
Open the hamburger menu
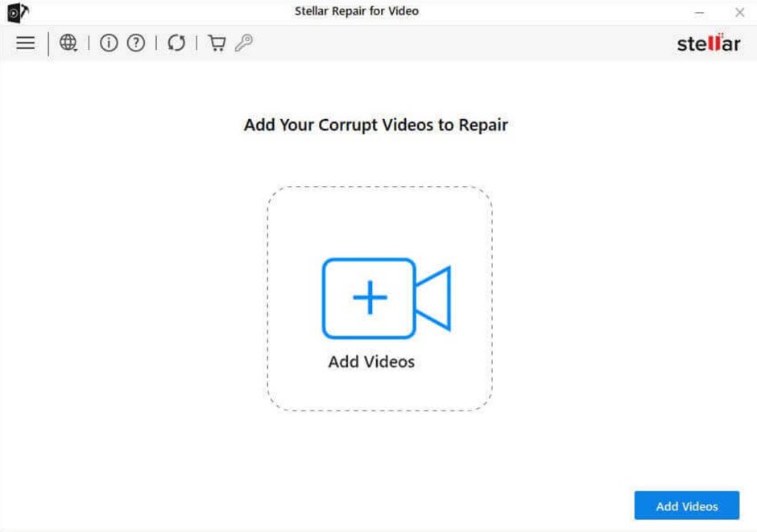[25, 43]
